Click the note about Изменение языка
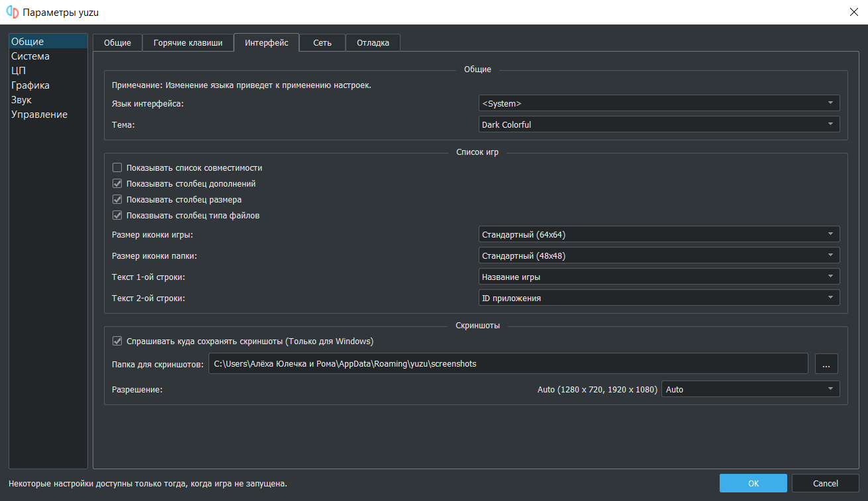Screen dimensions: 868x501 pos(241,85)
